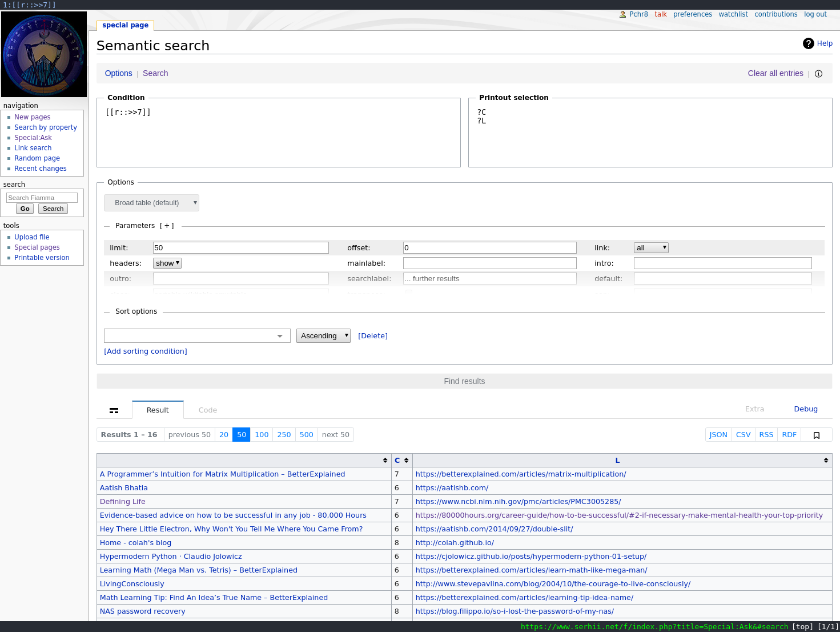
Task: Click the user icon beside Pchr8
Action: pos(622,14)
